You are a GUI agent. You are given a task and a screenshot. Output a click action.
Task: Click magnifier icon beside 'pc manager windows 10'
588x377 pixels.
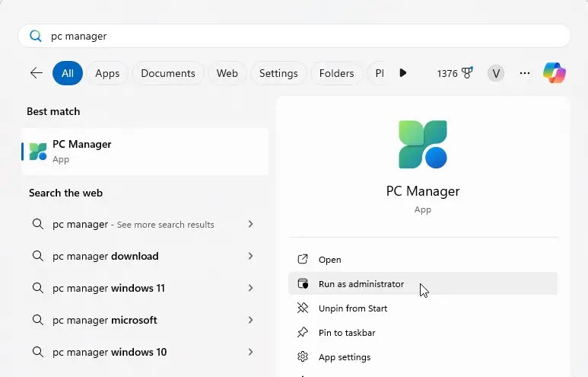coord(37,352)
